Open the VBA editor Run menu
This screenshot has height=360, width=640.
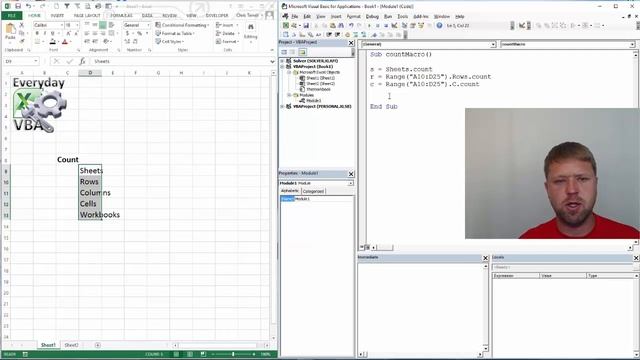(x=388, y=17)
